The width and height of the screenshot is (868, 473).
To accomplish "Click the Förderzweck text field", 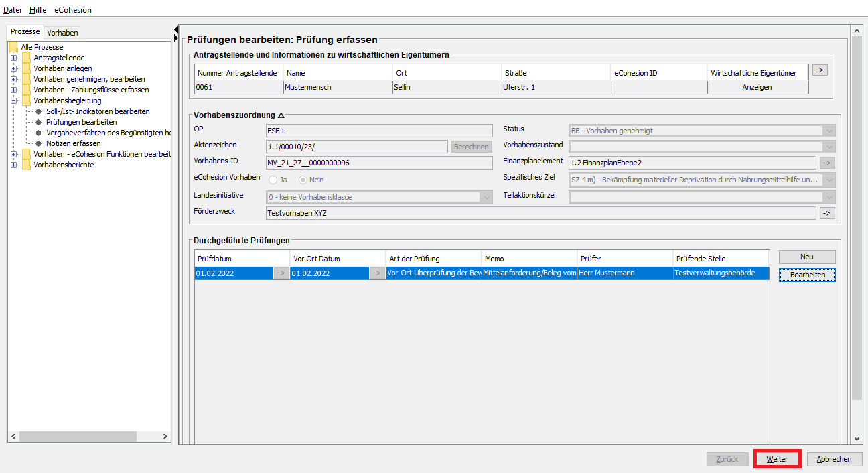I will click(540, 213).
